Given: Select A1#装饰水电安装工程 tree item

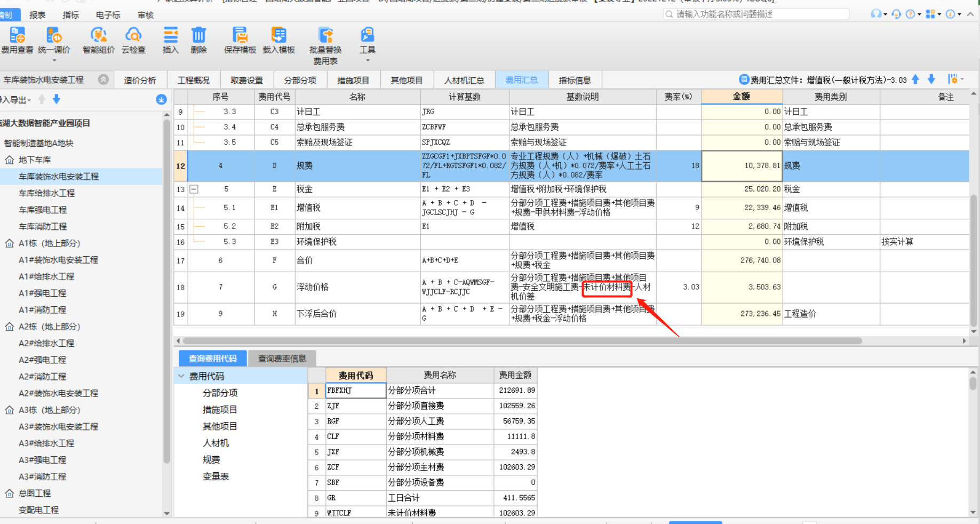Looking at the screenshot, I should tap(58, 260).
